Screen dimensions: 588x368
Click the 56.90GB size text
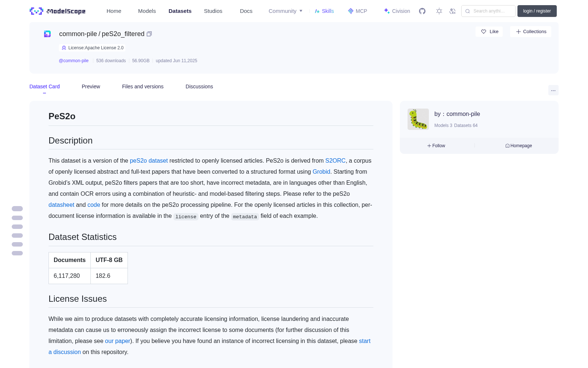(x=141, y=61)
